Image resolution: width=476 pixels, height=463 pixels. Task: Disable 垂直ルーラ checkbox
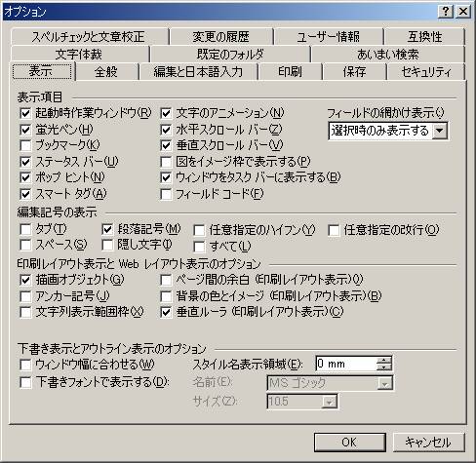pyautogui.click(x=166, y=312)
